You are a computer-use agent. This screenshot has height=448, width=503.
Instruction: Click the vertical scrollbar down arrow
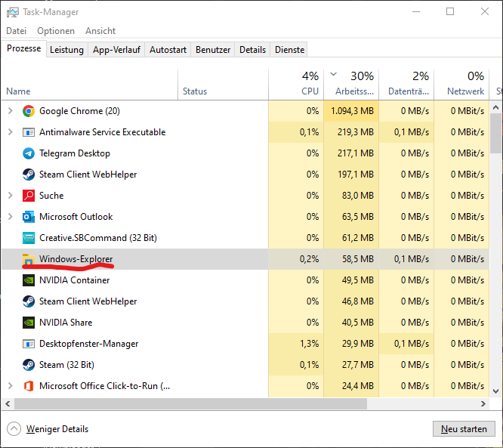(x=495, y=391)
